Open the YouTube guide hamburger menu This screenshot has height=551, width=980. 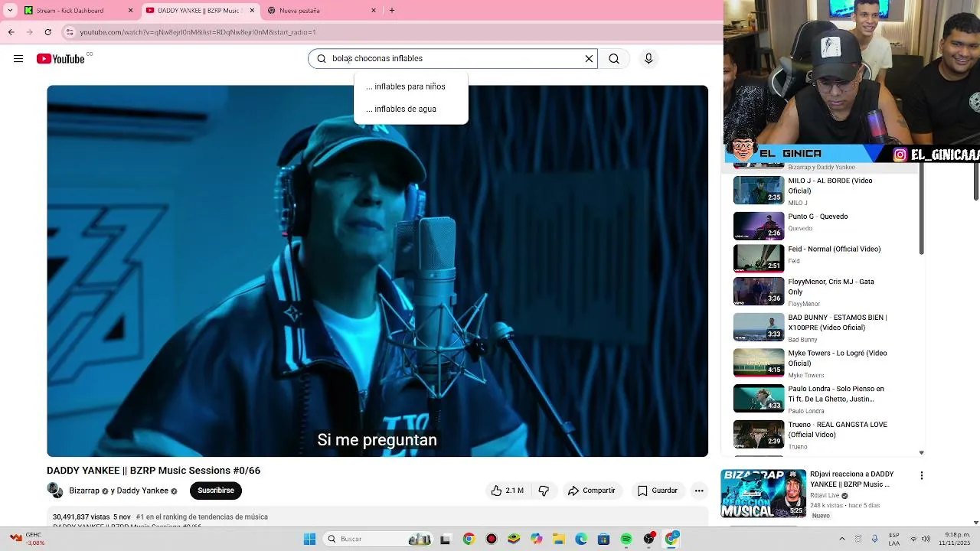coord(18,59)
